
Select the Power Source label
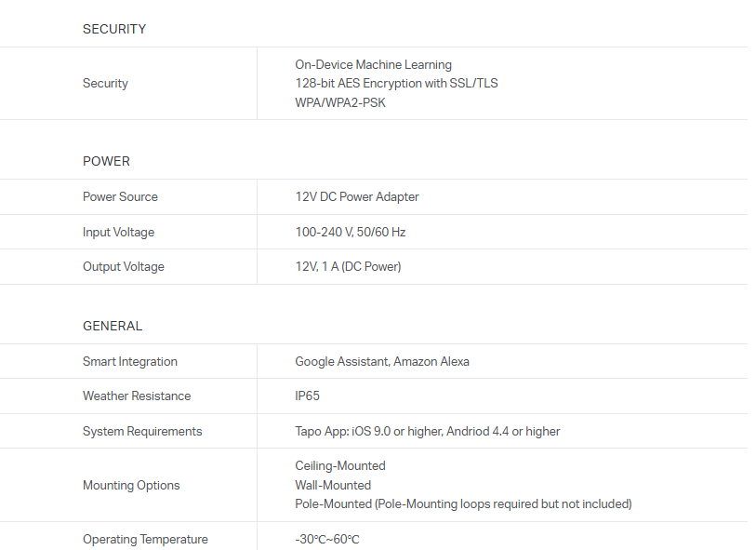click(120, 197)
